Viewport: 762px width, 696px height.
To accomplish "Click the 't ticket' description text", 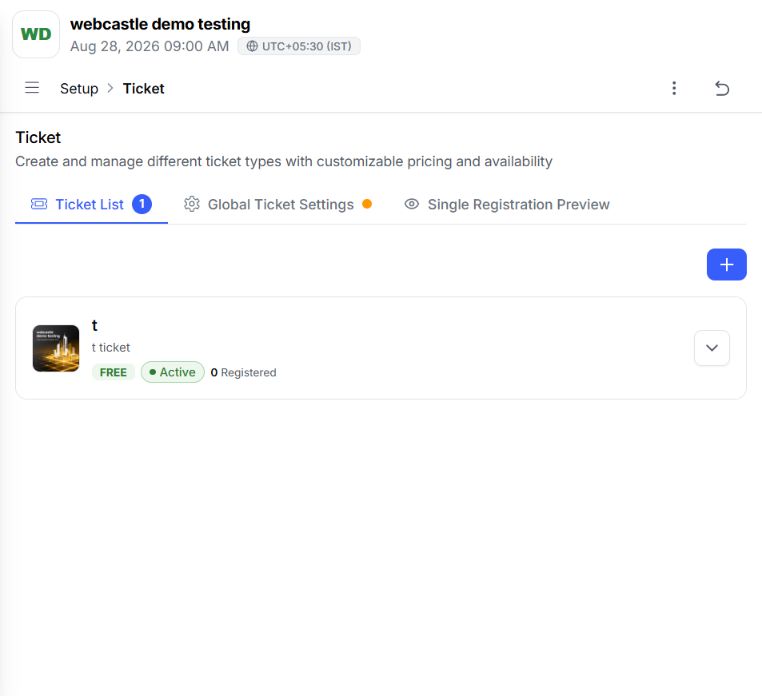I will click(111, 348).
